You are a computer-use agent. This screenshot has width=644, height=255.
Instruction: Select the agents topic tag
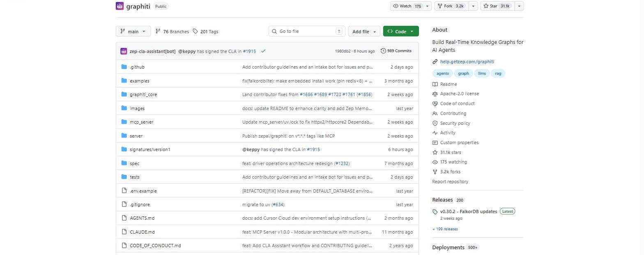coord(443,74)
